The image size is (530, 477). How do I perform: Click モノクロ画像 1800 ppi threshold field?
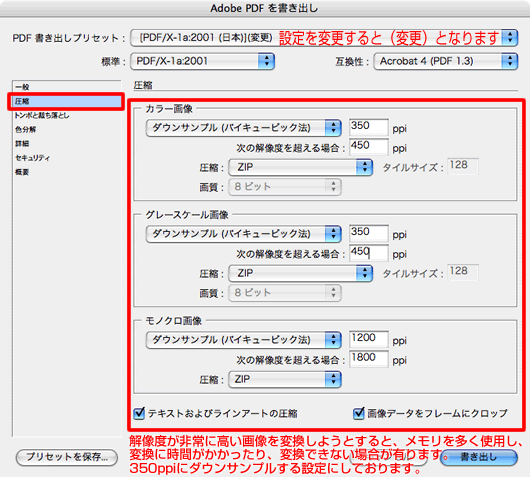coord(369,359)
